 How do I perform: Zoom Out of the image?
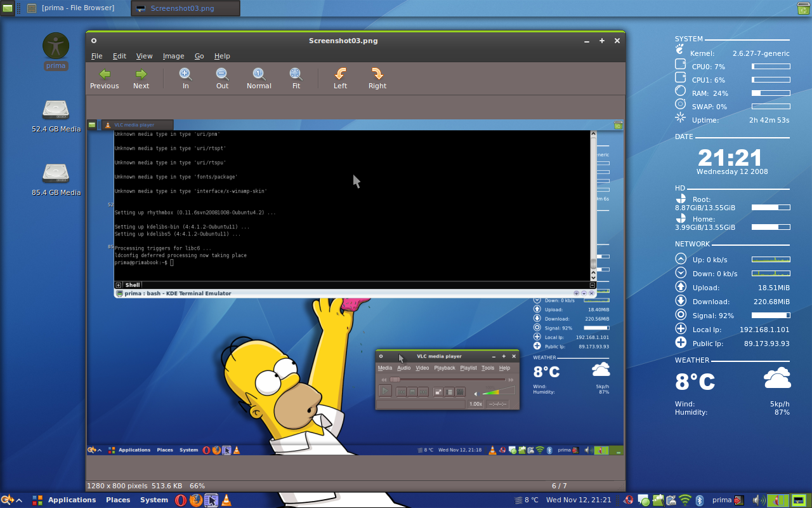coord(222,79)
